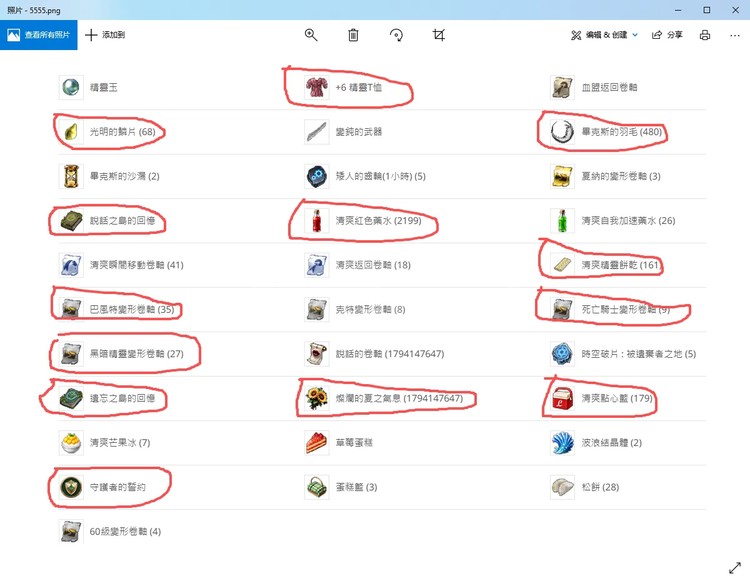Screen dimensions: 750x583
Task: Click the text 清爽芒果冰 (7)
Action: tap(120, 443)
